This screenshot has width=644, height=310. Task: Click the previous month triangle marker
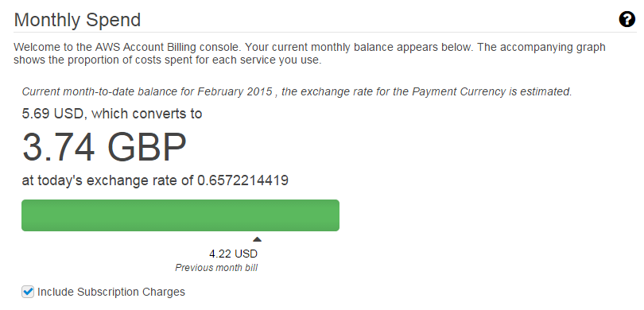(257, 239)
